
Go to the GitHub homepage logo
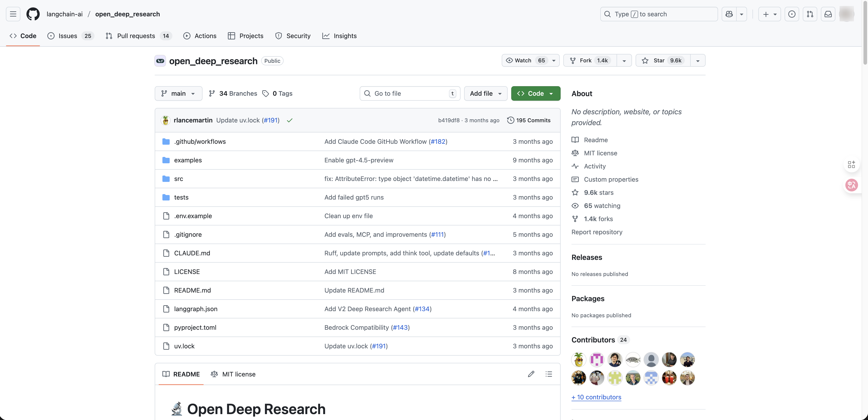click(33, 14)
